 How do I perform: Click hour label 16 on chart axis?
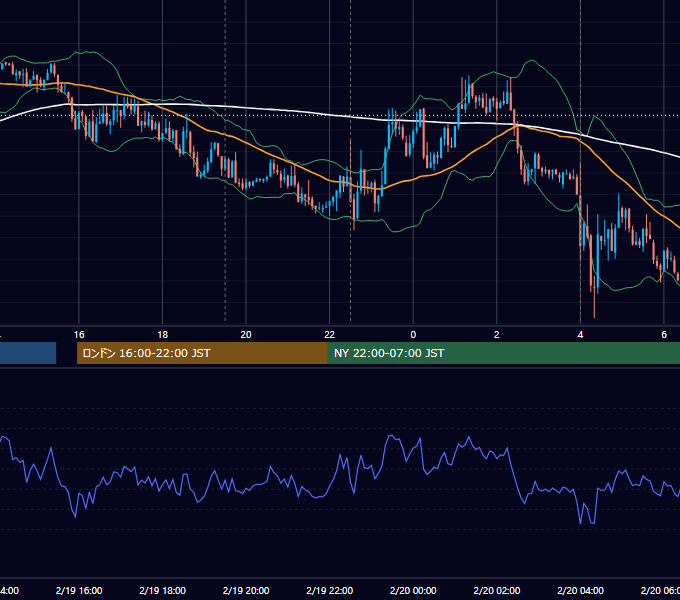79,335
